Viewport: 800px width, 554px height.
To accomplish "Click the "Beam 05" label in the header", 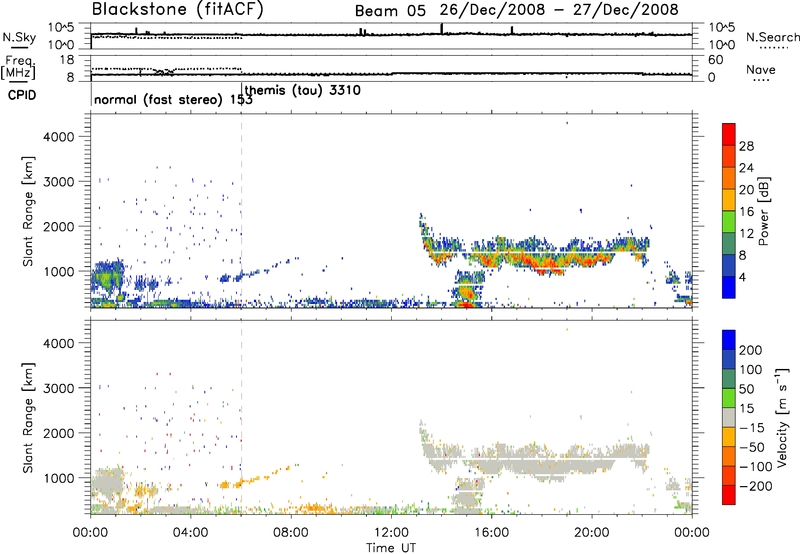I will [390, 11].
